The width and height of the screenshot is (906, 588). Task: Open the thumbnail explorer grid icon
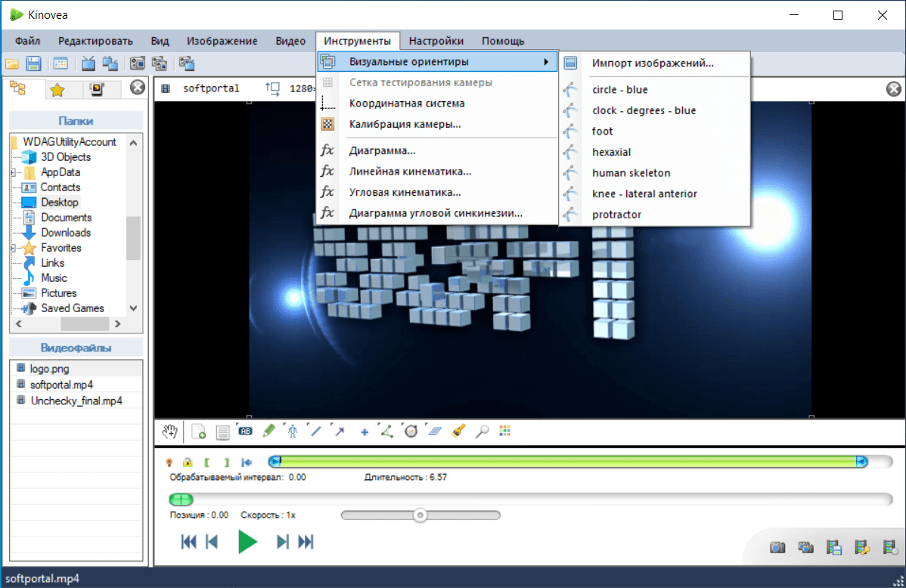pyautogui.click(x=61, y=63)
